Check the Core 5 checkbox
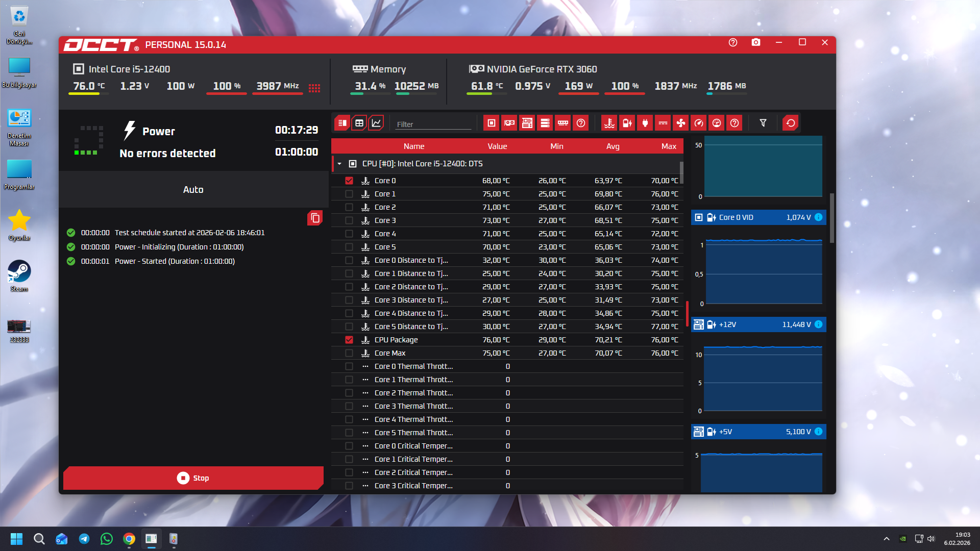980x551 pixels. click(x=349, y=247)
